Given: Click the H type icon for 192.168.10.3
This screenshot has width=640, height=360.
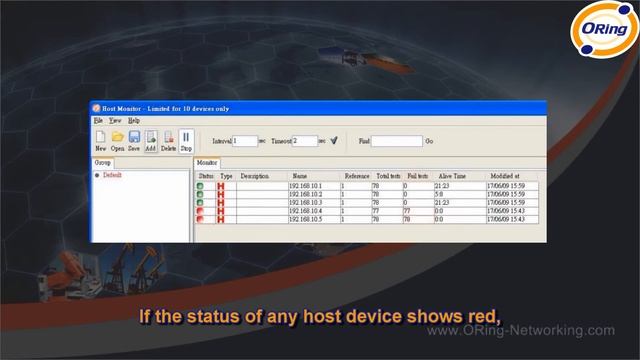Looking at the screenshot, I should point(221,203).
